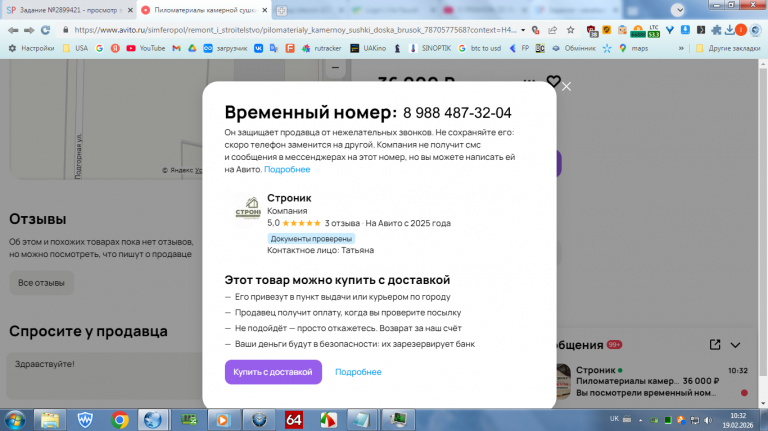
Task: Open the 'btc to usd' bookmark
Action: click(x=480, y=48)
